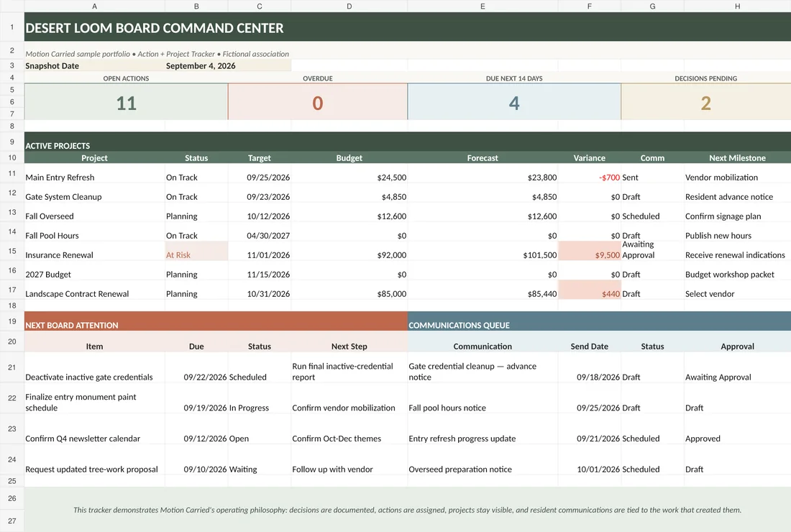Select the Landscape Contract Renewal cell
Image resolution: width=791 pixels, height=532 pixels.
[x=94, y=290]
